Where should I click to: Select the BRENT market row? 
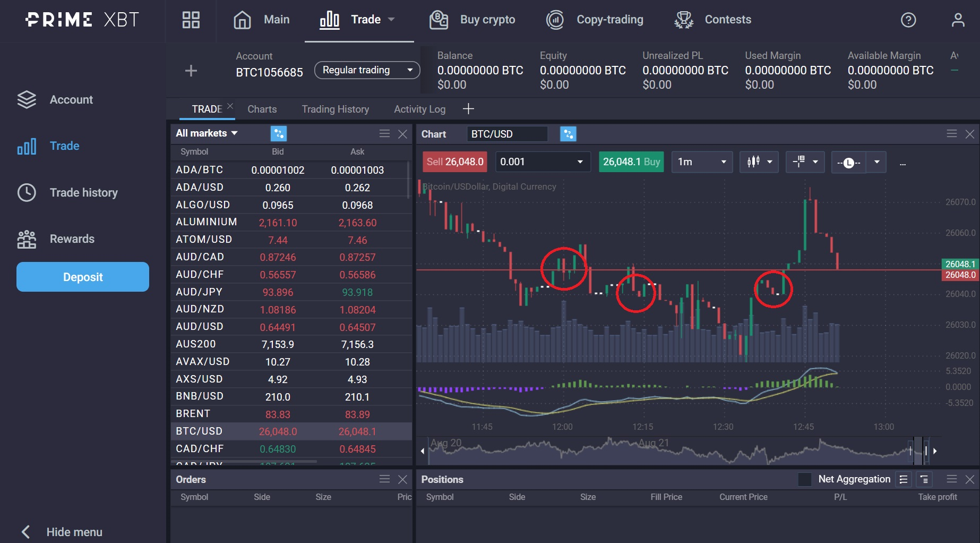291,414
